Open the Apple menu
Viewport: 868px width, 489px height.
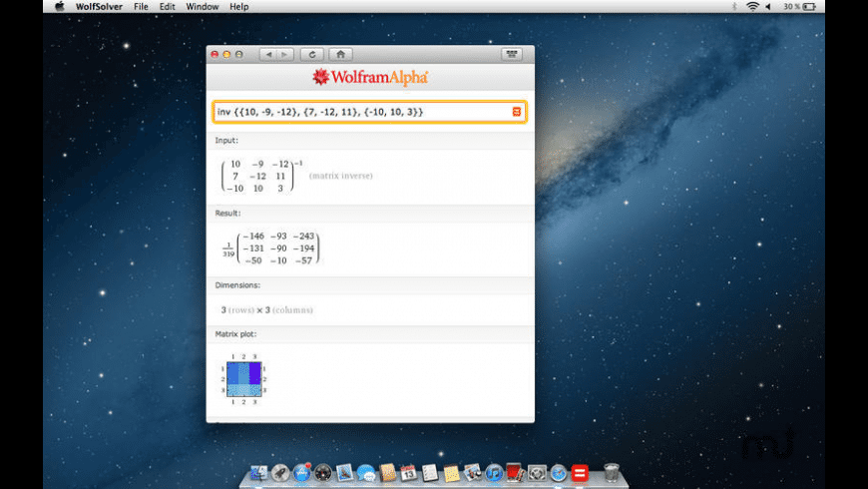click(x=60, y=7)
